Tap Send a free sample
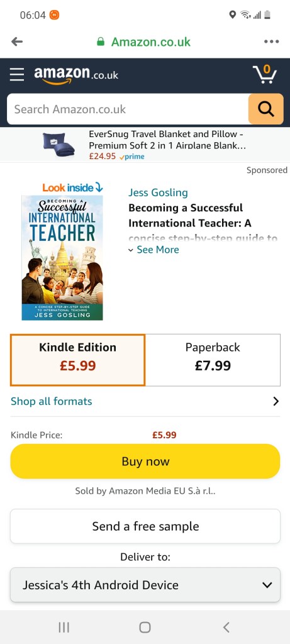Viewport: 290px width, 644px height. (145, 526)
